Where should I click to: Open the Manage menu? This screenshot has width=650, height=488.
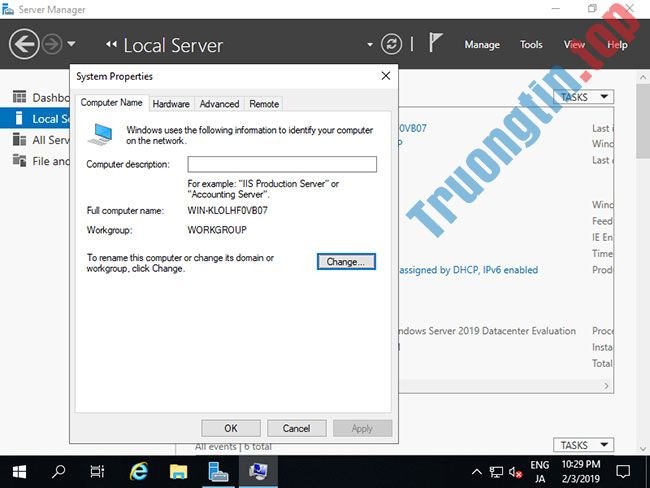click(482, 45)
